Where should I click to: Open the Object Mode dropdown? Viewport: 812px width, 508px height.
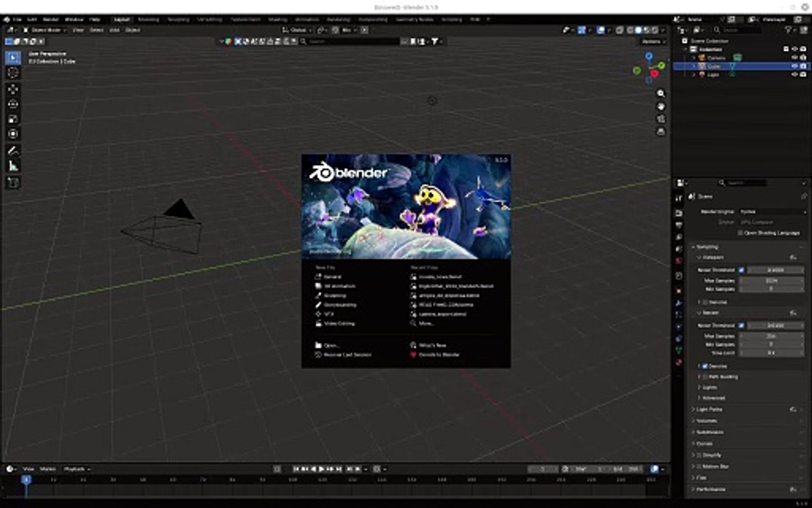[44, 30]
